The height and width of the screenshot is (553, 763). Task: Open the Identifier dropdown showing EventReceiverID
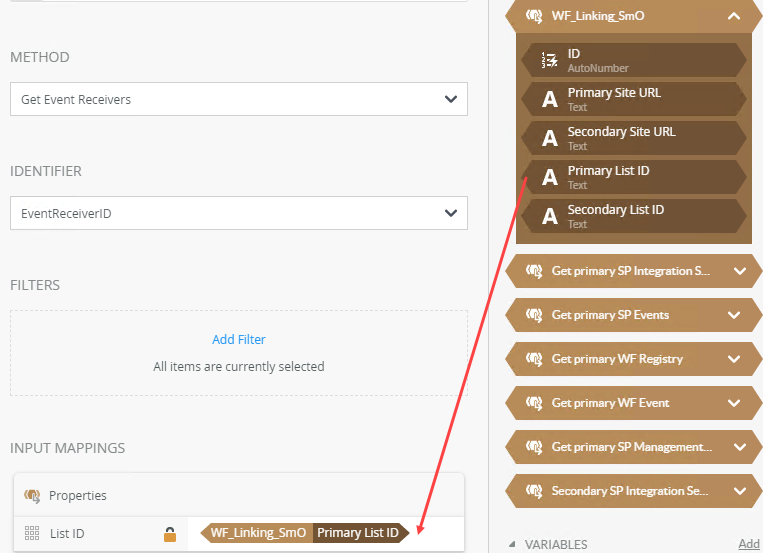[239, 213]
